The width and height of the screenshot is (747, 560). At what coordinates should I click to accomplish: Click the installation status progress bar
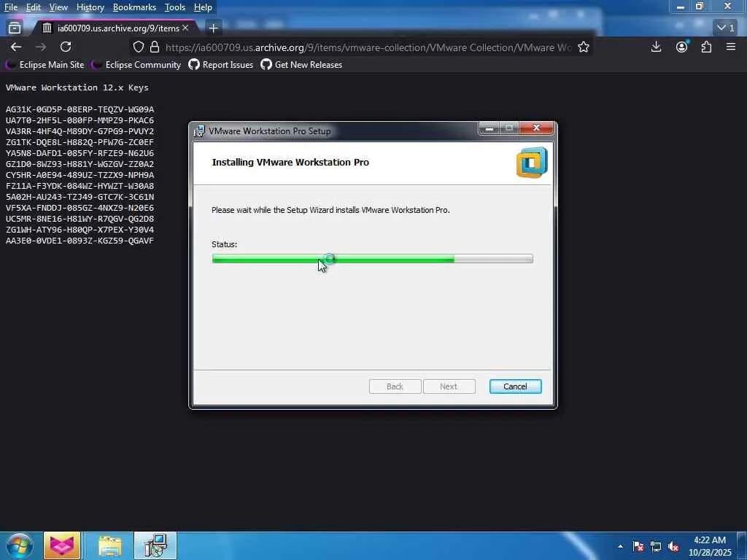[x=373, y=259]
